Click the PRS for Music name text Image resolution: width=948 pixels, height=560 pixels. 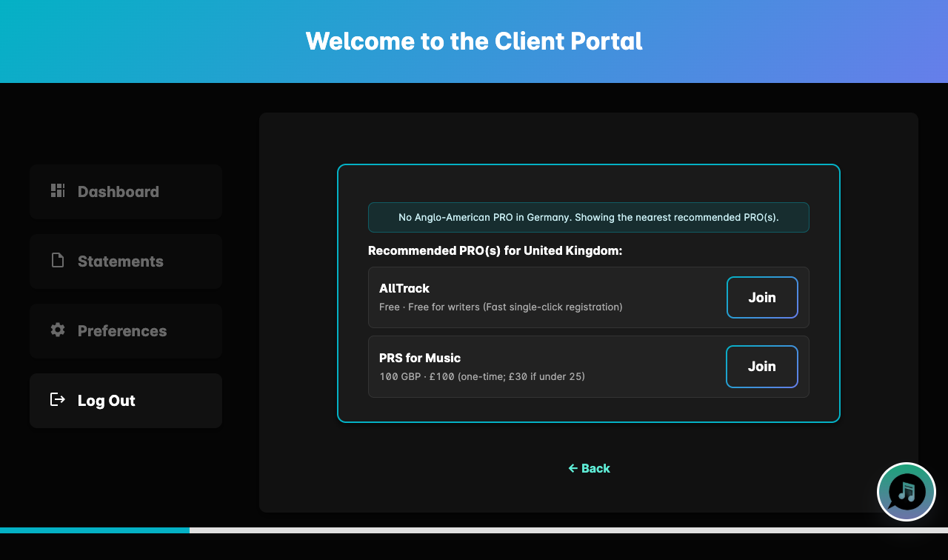420,358
